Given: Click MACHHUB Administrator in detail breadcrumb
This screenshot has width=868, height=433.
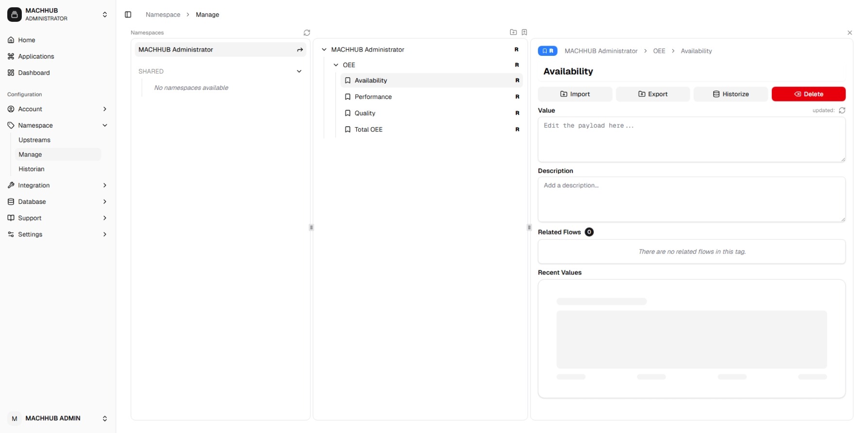Looking at the screenshot, I should [x=601, y=51].
